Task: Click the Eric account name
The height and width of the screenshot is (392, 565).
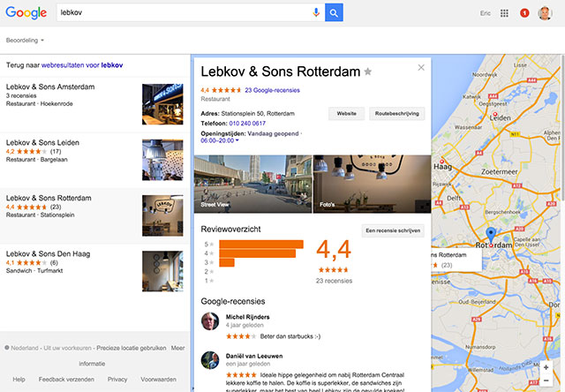Action: 485,13
